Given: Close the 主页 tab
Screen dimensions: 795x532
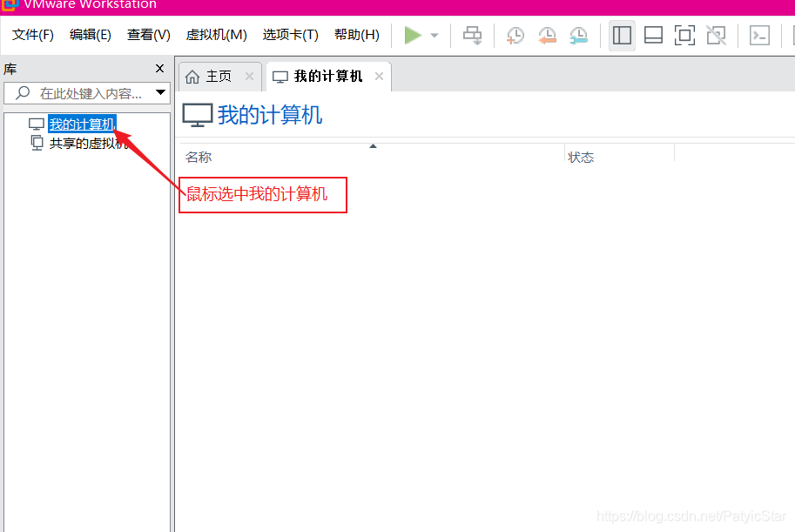Looking at the screenshot, I should tap(249, 76).
